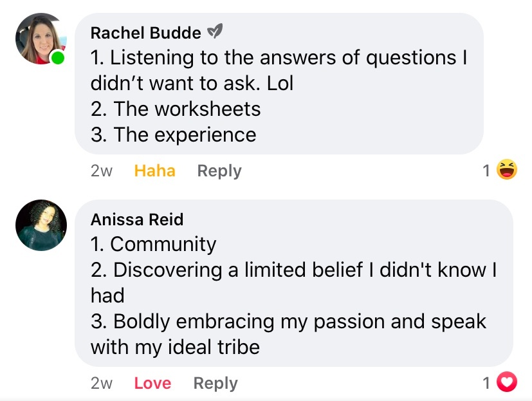This screenshot has width=532, height=401.
Task: Toggle the Love reaction on Anissa's comment
Action: pos(152,384)
